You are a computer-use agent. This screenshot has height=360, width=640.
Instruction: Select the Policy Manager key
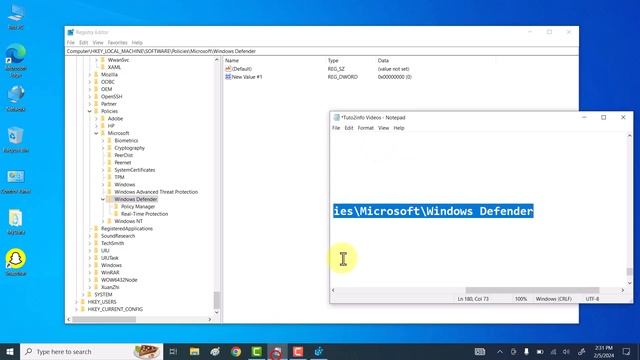(138, 207)
